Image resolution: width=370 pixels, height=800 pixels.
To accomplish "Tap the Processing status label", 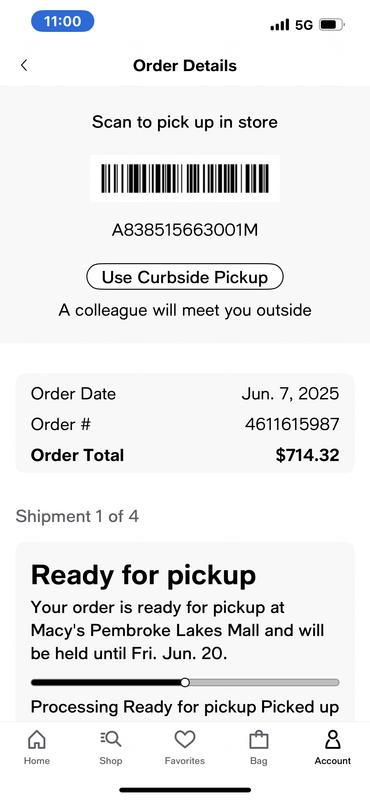I will (x=75, y=707).
